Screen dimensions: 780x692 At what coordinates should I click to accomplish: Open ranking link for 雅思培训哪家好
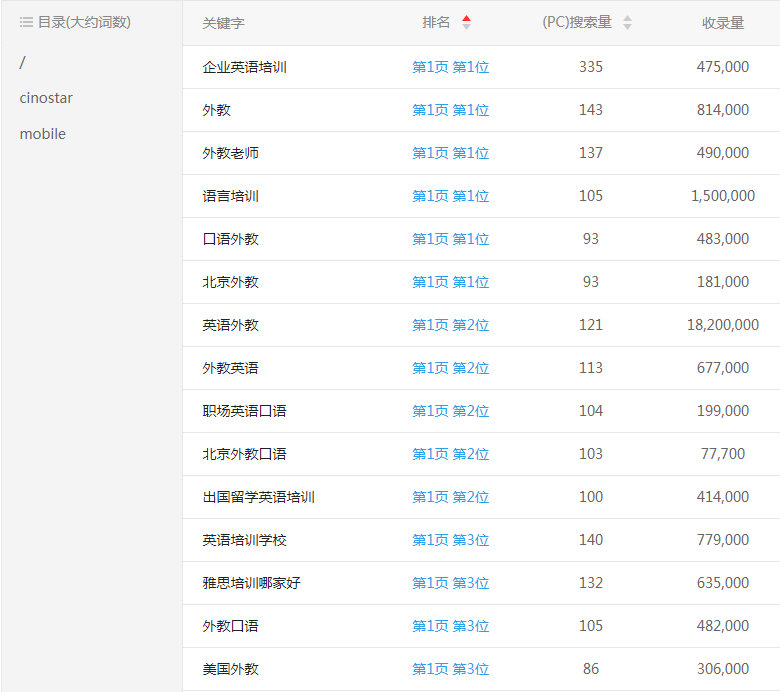[450, 583]
